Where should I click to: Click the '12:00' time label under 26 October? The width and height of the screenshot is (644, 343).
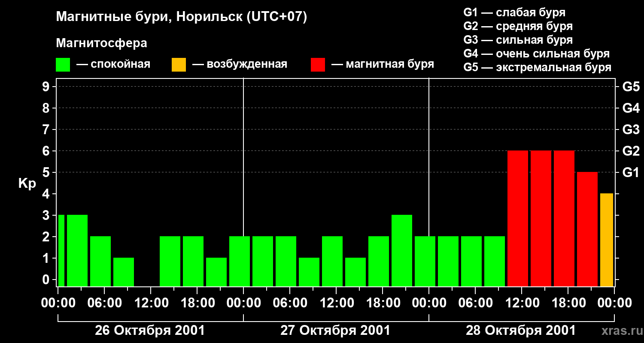151,303
